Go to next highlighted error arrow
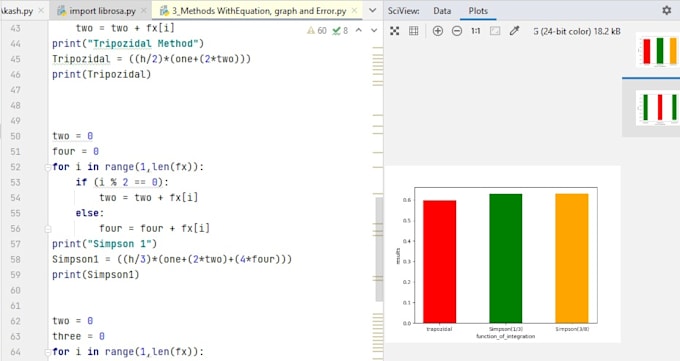Screen dimensions: 680x361 (x=374, y=30)
